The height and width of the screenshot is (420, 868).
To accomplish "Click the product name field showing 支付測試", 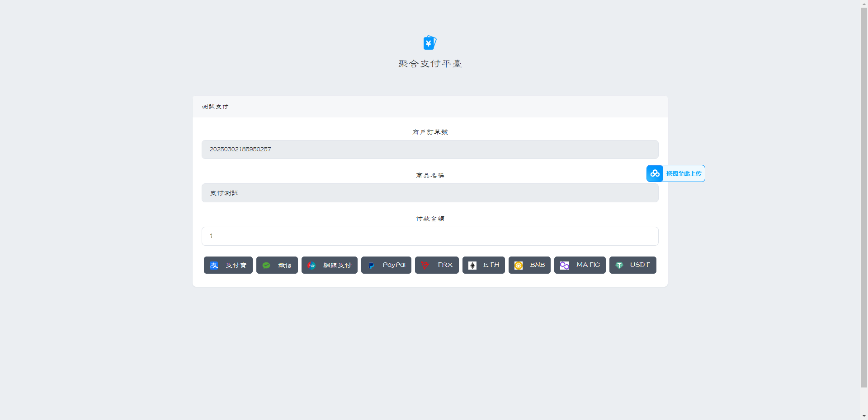I will (x=429, y=193).
